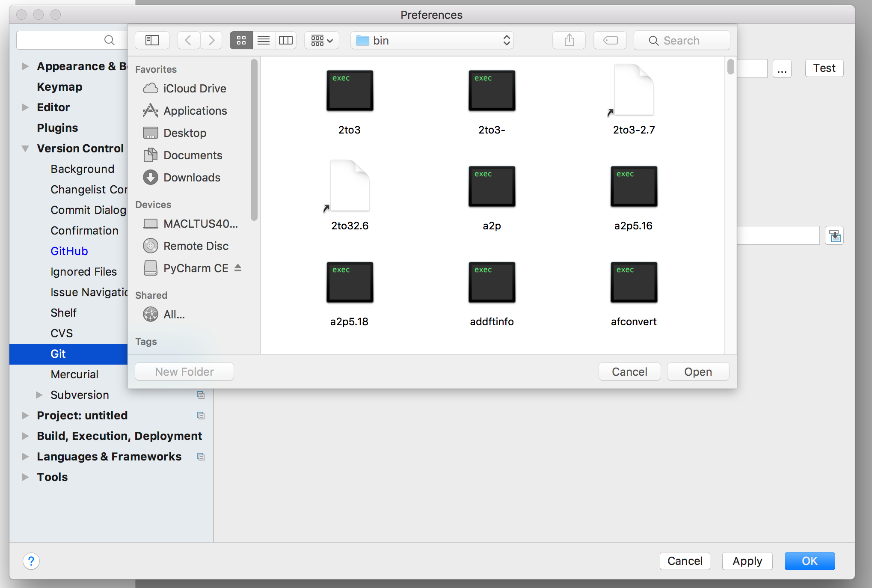Click the file dialog vertical scrollbar
The image size is (872, 588).
coord(730,68)
